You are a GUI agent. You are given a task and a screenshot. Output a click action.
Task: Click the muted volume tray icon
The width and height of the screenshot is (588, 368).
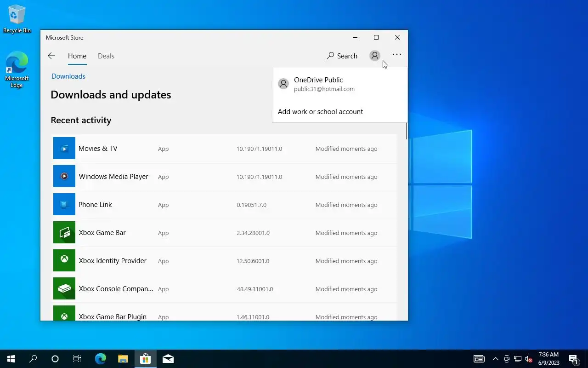(x=529, y=359)
